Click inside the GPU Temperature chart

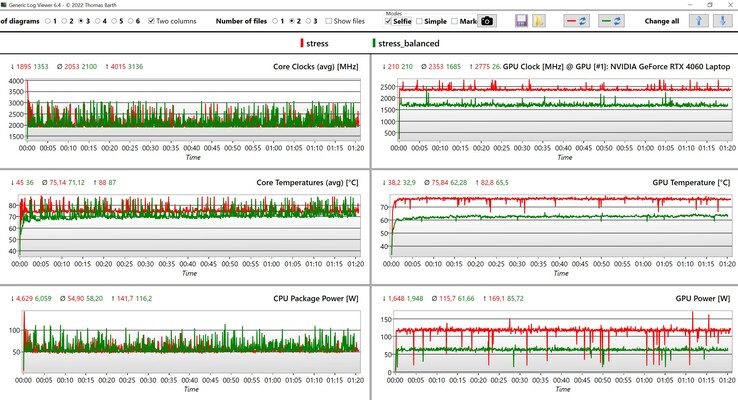pyautogui.click(x=562, y=225)
